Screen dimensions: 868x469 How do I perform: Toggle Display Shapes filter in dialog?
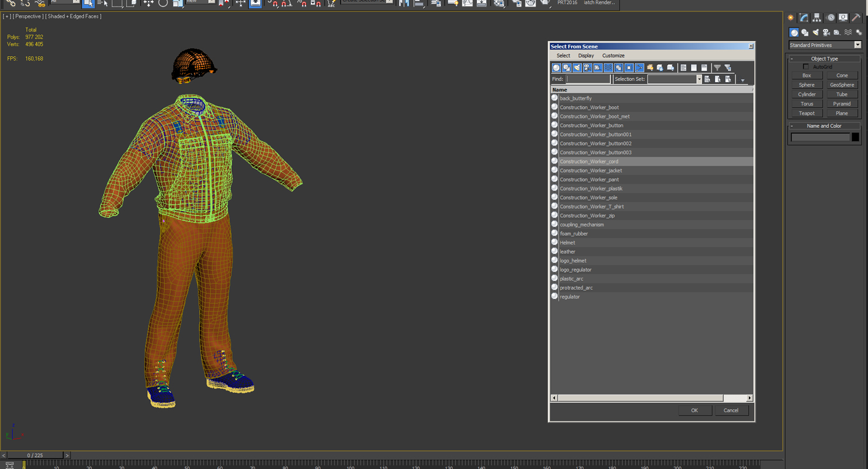[567, 68]
